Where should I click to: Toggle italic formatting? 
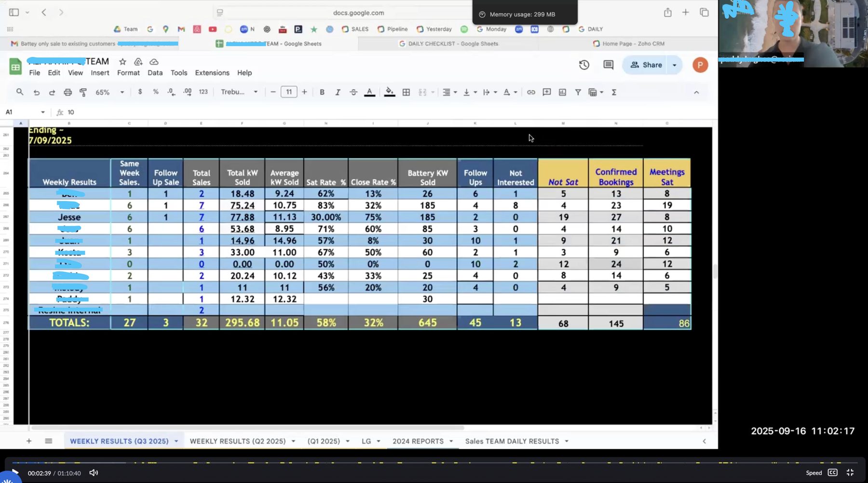[x=338, y=92]
